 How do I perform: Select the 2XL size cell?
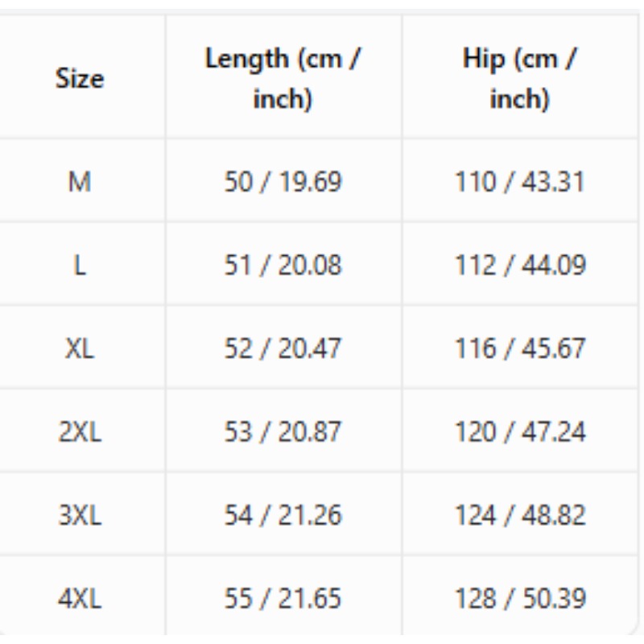(80, 431)
